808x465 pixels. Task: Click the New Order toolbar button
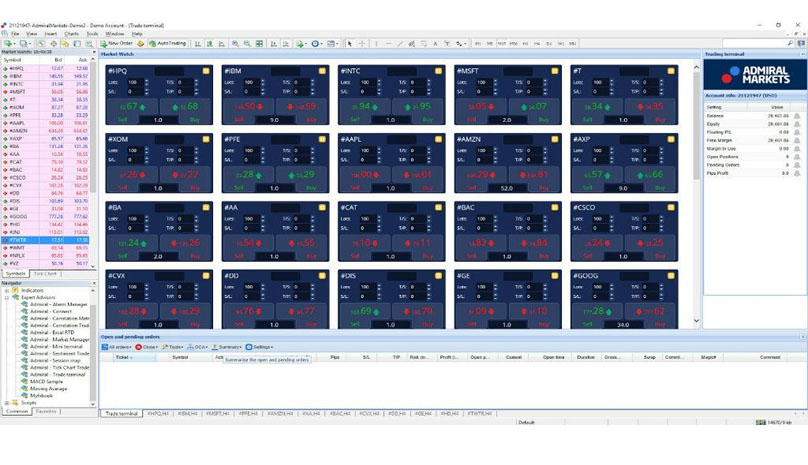coord(116,44)
